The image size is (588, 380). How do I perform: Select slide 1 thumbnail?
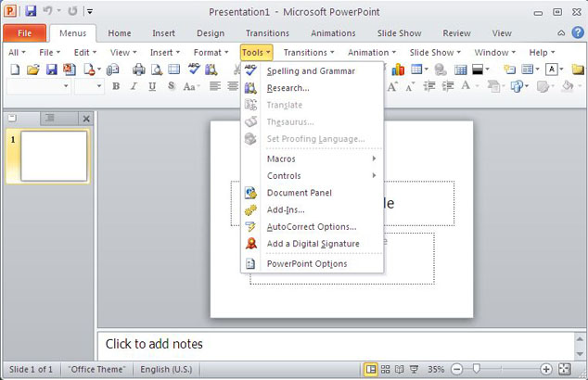[54, 156]
